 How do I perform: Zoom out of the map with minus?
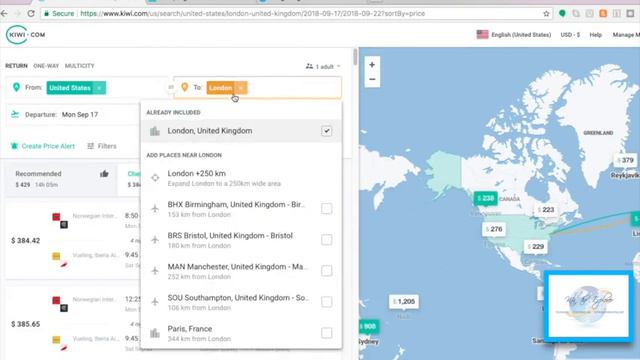pyautogui.click(x=372, y=79)
